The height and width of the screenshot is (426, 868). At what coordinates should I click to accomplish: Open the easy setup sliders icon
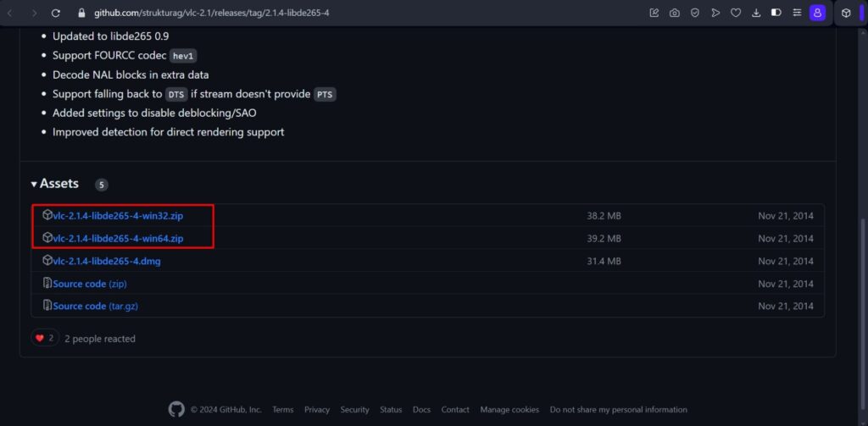795,13
